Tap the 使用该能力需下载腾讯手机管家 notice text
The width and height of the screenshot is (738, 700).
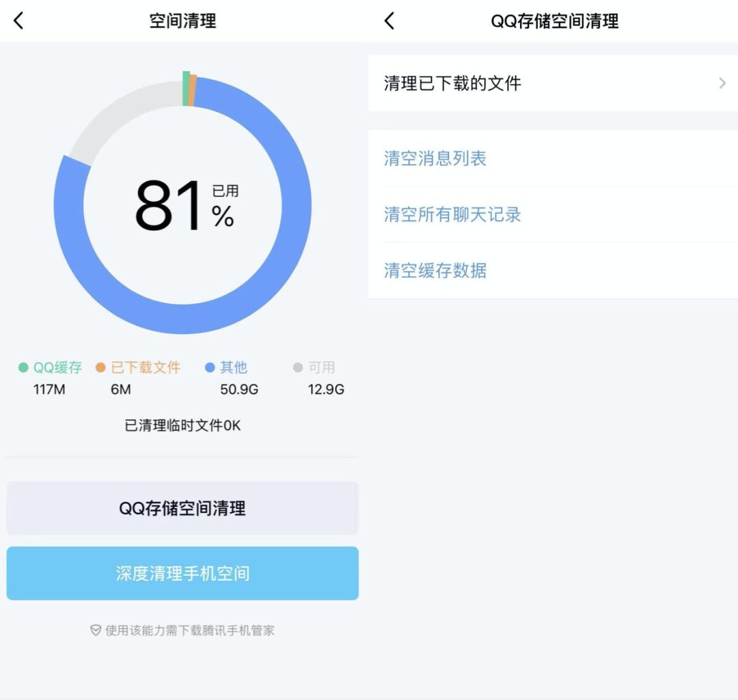(190, 630)
